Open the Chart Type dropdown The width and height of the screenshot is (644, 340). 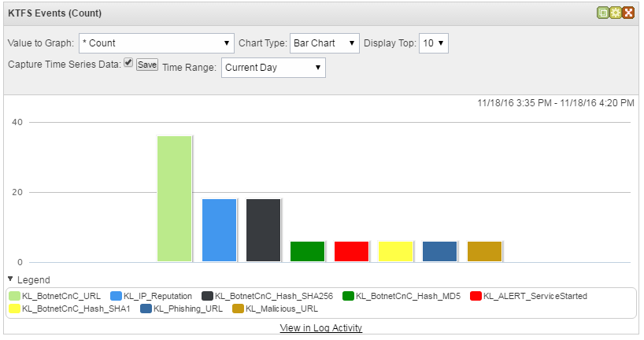click(324, 42)
